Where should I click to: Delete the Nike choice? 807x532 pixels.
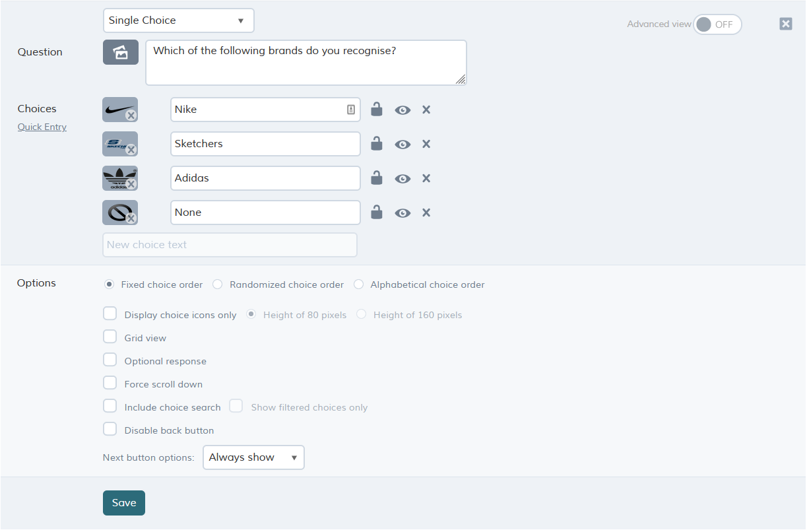coord(426,110)
